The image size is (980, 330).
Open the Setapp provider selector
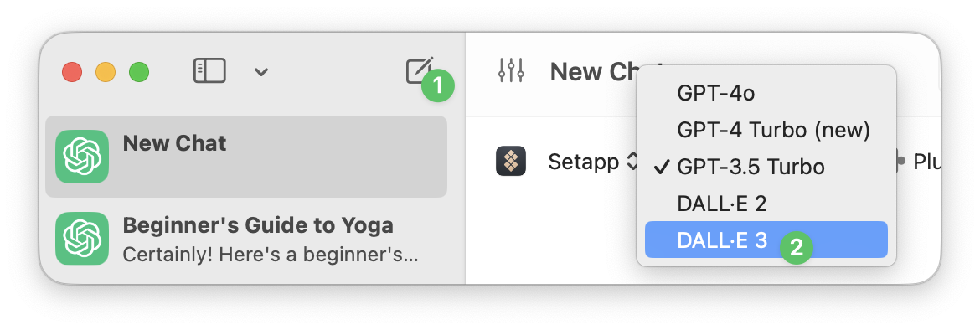(x=593, y=162)
